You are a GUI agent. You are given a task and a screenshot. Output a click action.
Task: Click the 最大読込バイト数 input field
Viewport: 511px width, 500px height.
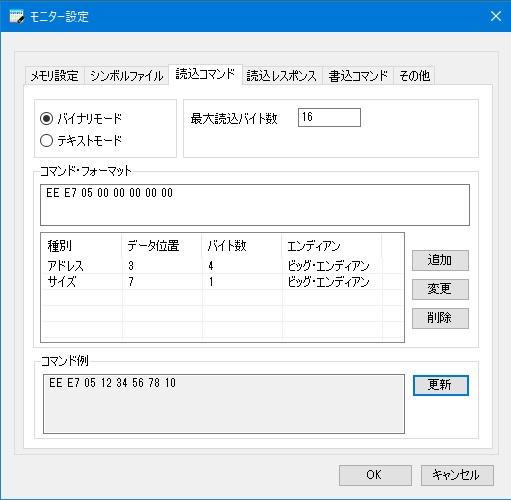pos(329,117)
